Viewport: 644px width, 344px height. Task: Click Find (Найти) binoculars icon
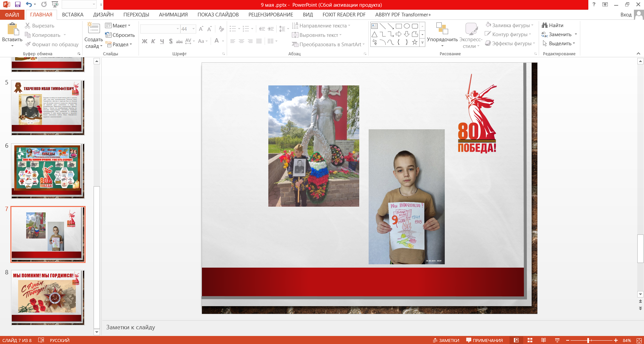pos(545,25)
